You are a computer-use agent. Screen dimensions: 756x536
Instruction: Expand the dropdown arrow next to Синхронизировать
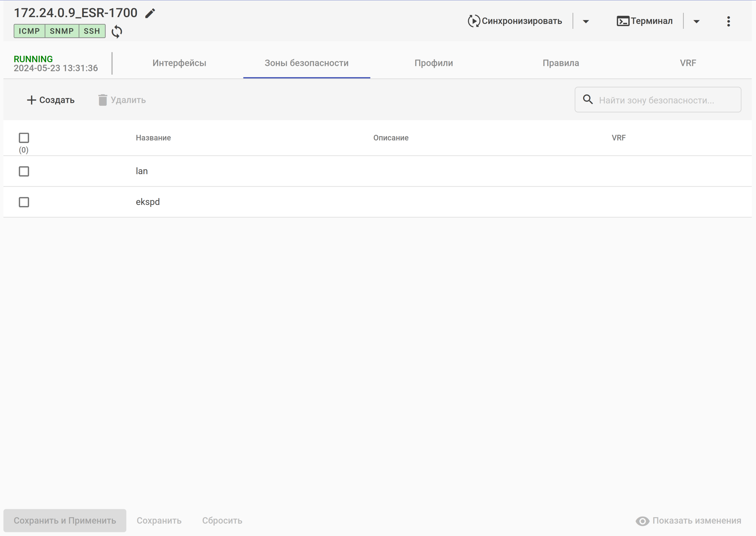coord(586,21)
